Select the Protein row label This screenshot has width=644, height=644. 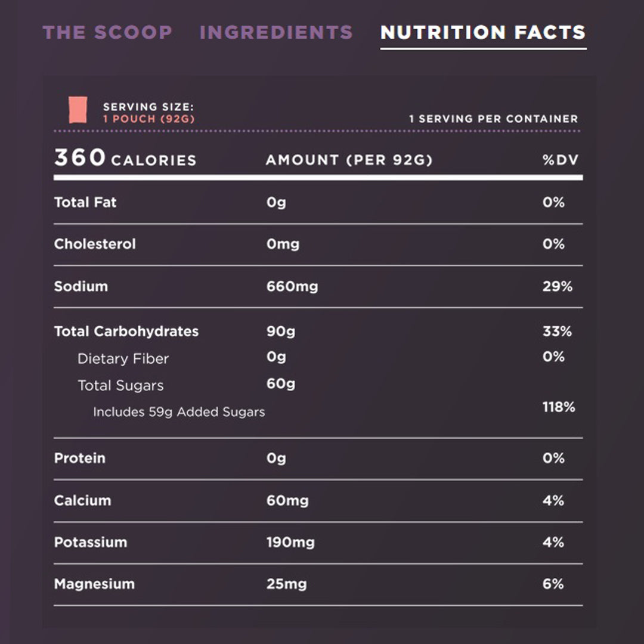80,458
